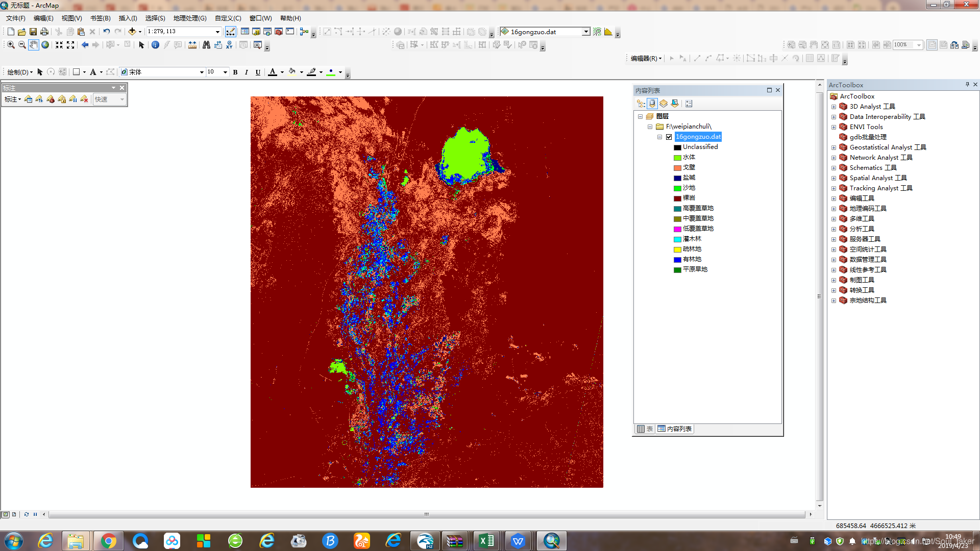Image resolution: width=980 pixels, height=551 pixels.
Task: Open the 地理处理(G) menu
Action: (189, 18)
